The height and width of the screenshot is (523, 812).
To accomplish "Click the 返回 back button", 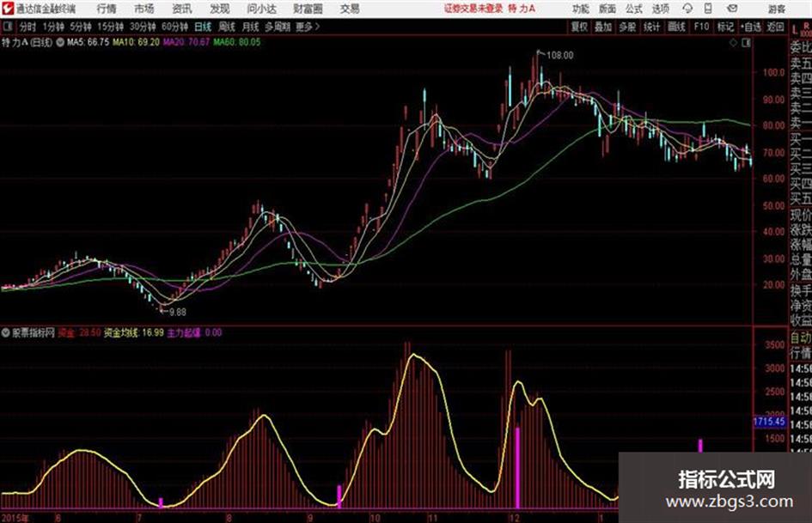I will (x=775, y=27).
